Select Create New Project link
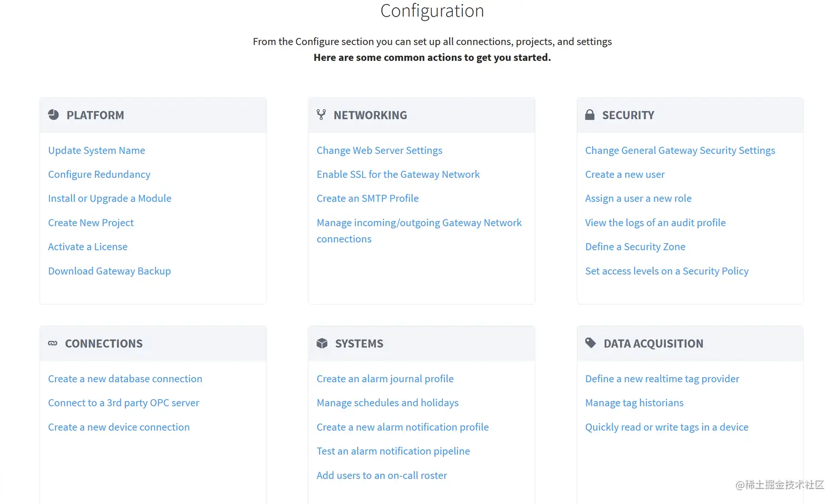The height and width of the screenshot is (504, 838). (91, 223)
